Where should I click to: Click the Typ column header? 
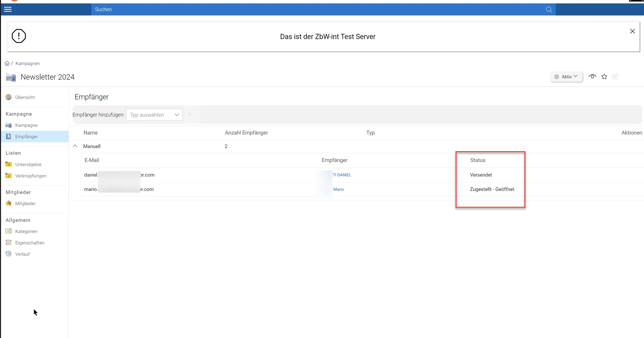tap(370, 133)
